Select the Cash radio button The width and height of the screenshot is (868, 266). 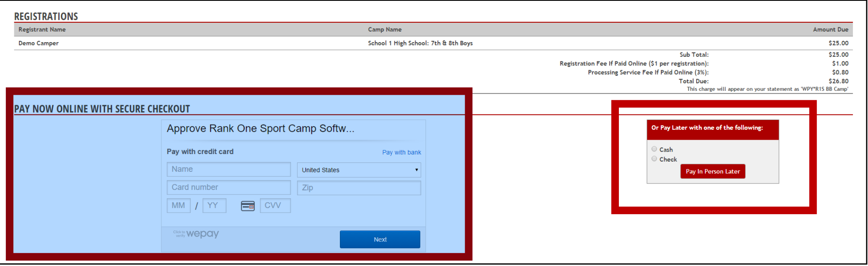click(654, 149)
